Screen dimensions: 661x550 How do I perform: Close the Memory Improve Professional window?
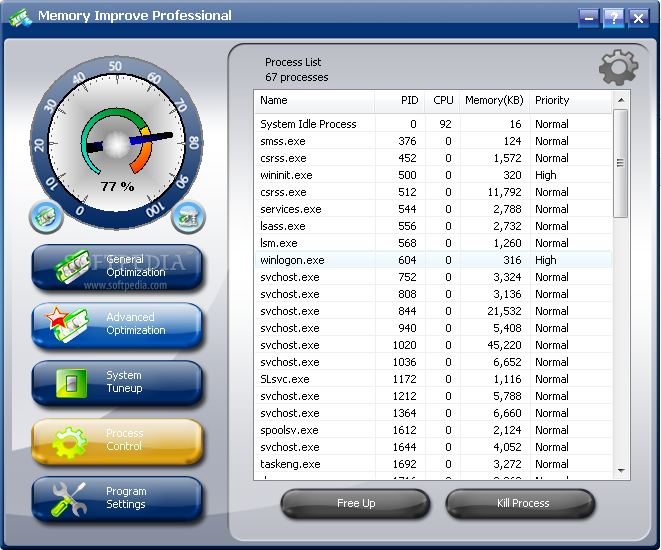[x=639, y=18]
